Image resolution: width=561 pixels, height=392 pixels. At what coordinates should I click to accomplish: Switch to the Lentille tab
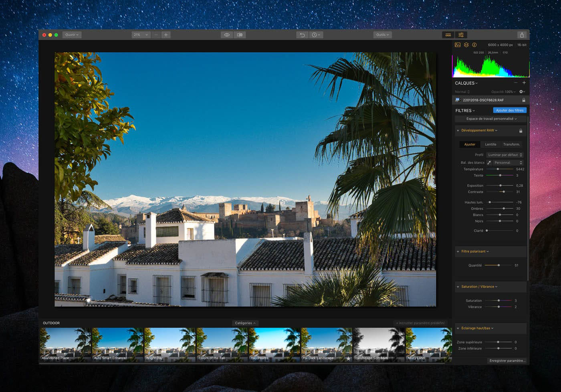point(490,144)
